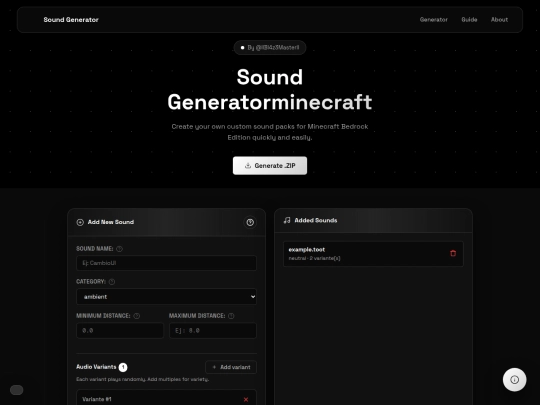Click the info icon next to Category

click(x=112, y=282)
